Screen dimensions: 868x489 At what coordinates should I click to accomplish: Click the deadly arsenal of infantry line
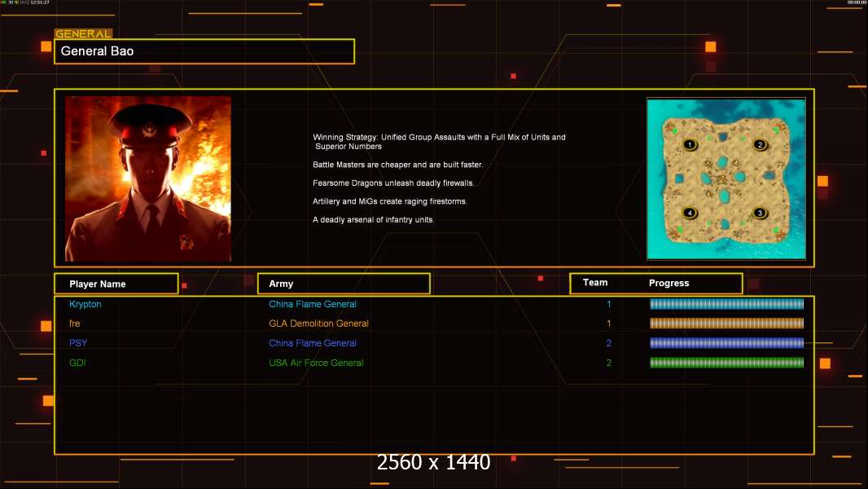pos(373,219)
